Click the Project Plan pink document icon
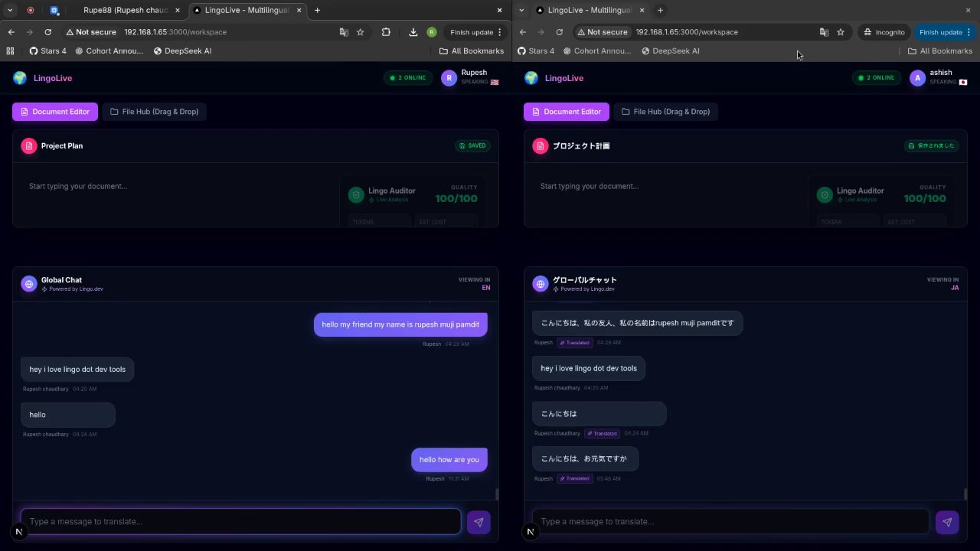This screenshot has width=980, height=551. pyautogui.click(x=29, y=145)
